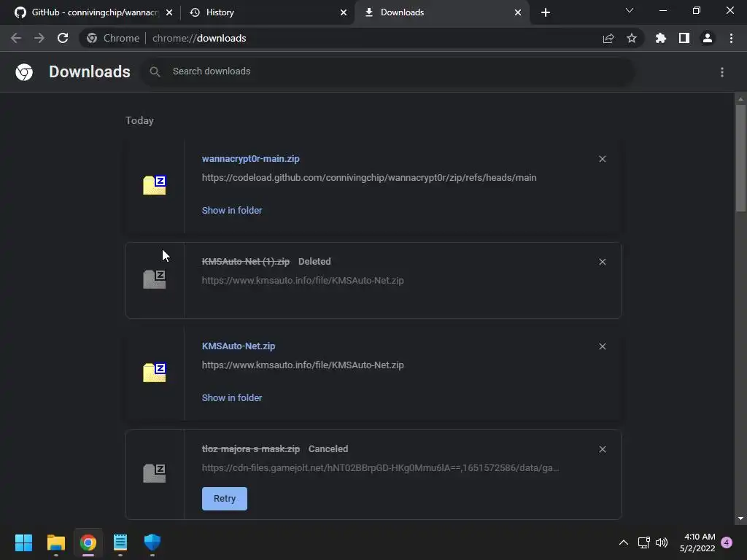The image size is (747, 560).
Task: Remove deleted KMSAuto-Net (1).zip entry
Action: tap(602, 262)
